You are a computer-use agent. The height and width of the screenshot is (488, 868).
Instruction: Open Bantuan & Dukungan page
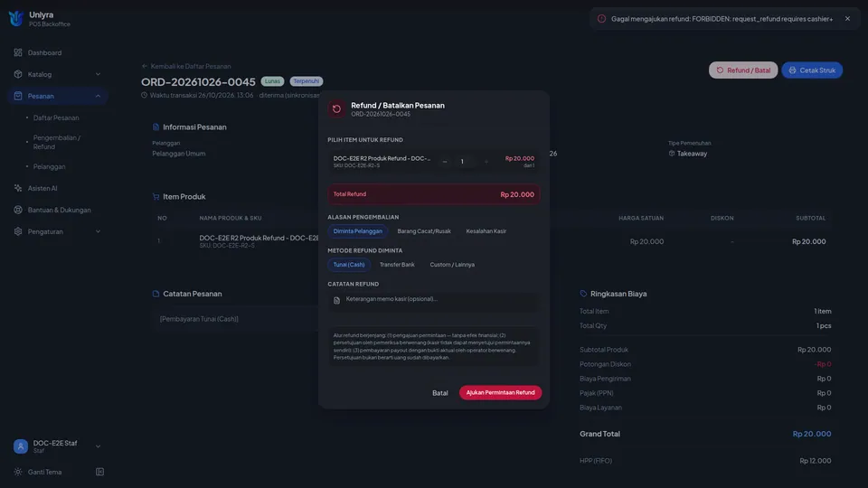pos(58,210)
